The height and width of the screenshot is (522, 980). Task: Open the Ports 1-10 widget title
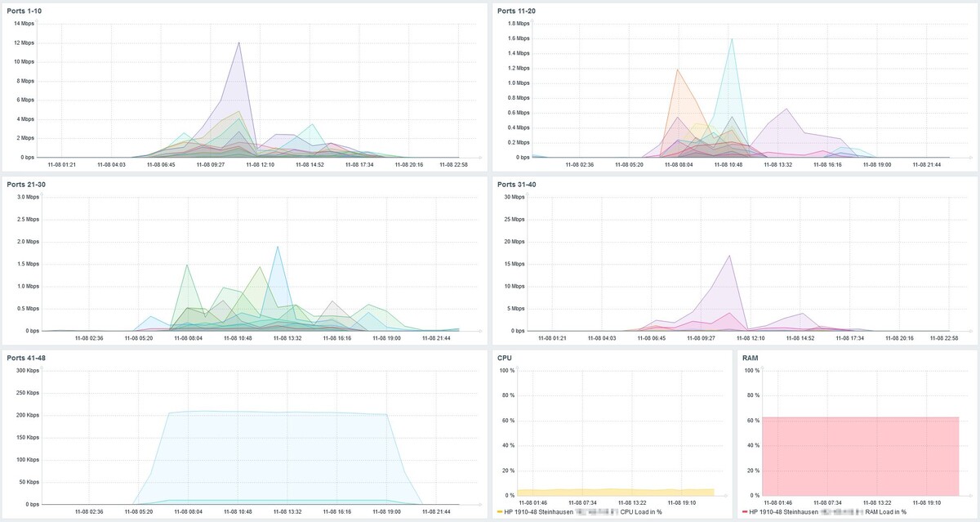point(23,11)
